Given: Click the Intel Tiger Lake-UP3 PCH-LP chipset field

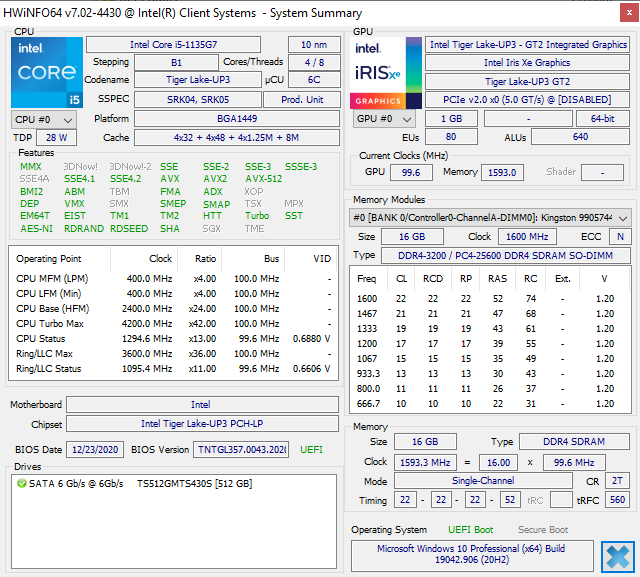Looking at the screenshot, I should tap(203, 424).
